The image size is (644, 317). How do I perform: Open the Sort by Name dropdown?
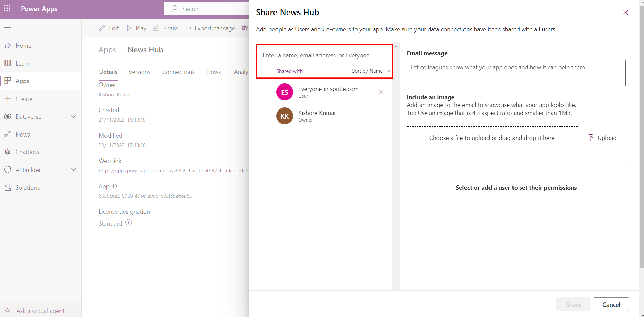pos(371,71)
